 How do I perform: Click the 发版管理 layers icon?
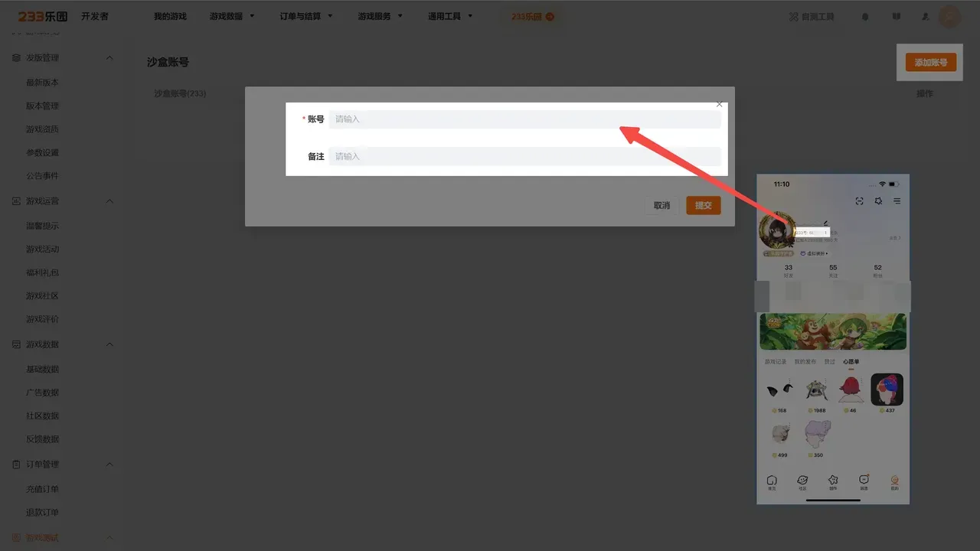[x=16, y=58]
